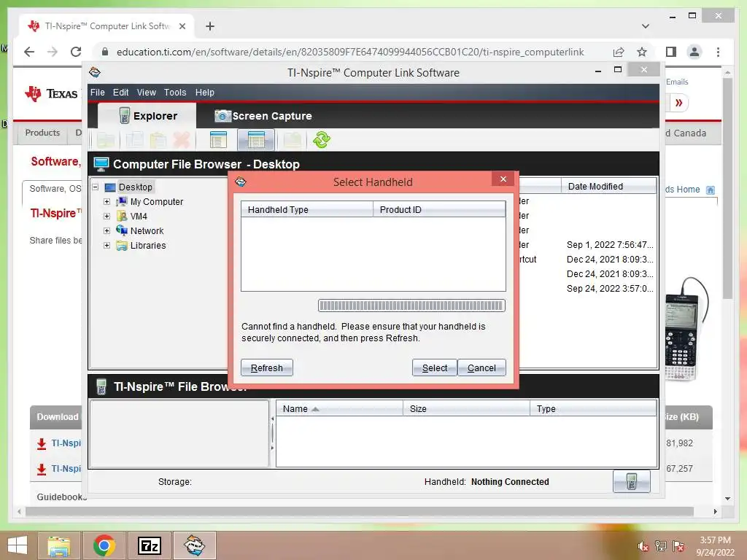Collapse the Desktop tree node
Viewport: 747px width, 560px height.
(96, 187)
